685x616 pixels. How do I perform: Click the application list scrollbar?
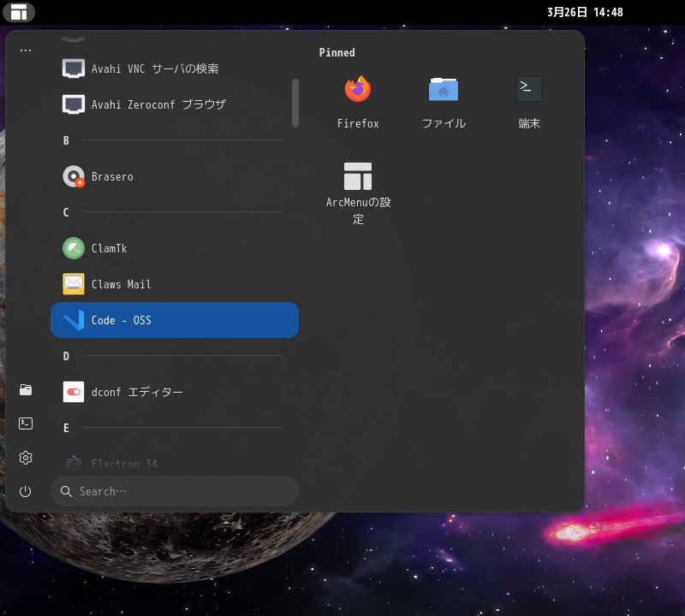295,103
